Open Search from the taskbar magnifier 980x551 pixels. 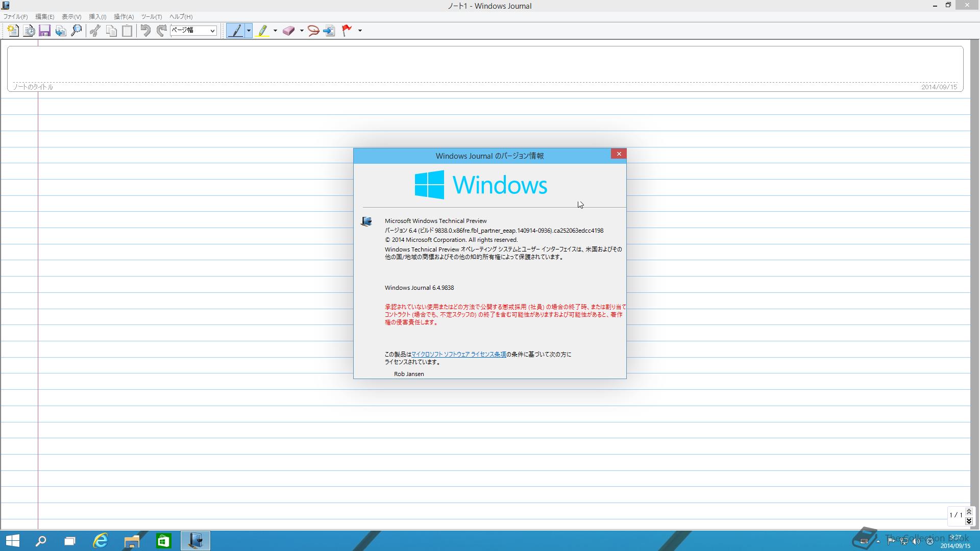(x=41, y=541)
